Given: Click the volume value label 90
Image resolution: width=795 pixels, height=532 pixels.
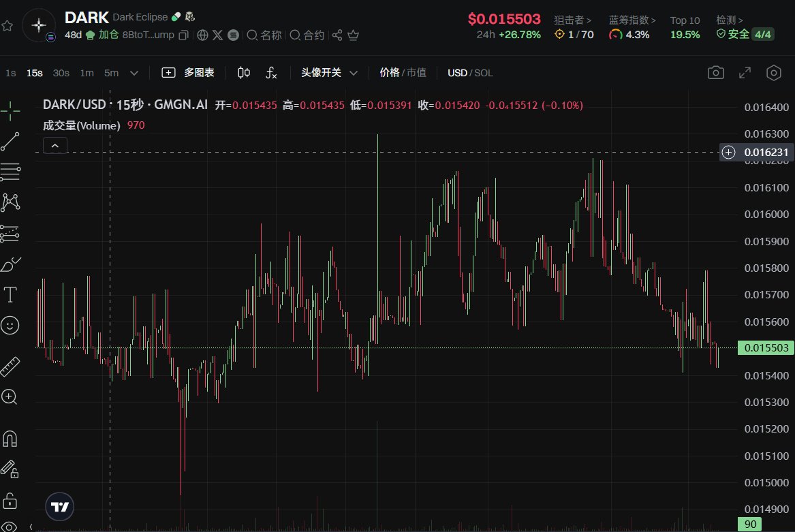Looking at the screenshot, I should 751,525.
